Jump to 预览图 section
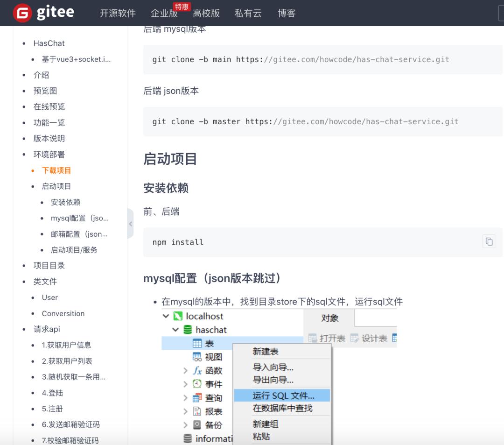The height and width of the screenshot is (445, 504). [x=45, y=91]
